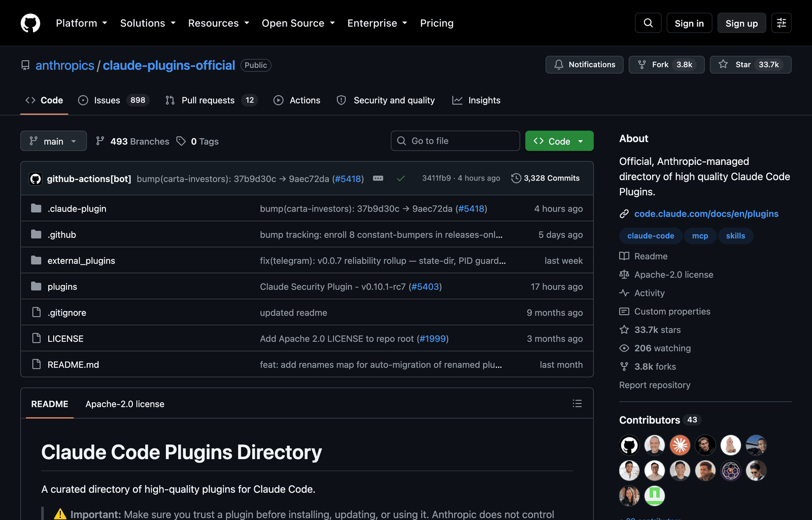Open the Insights tab
This screenshot has width=812, height=520.
[x=477, y=100]
